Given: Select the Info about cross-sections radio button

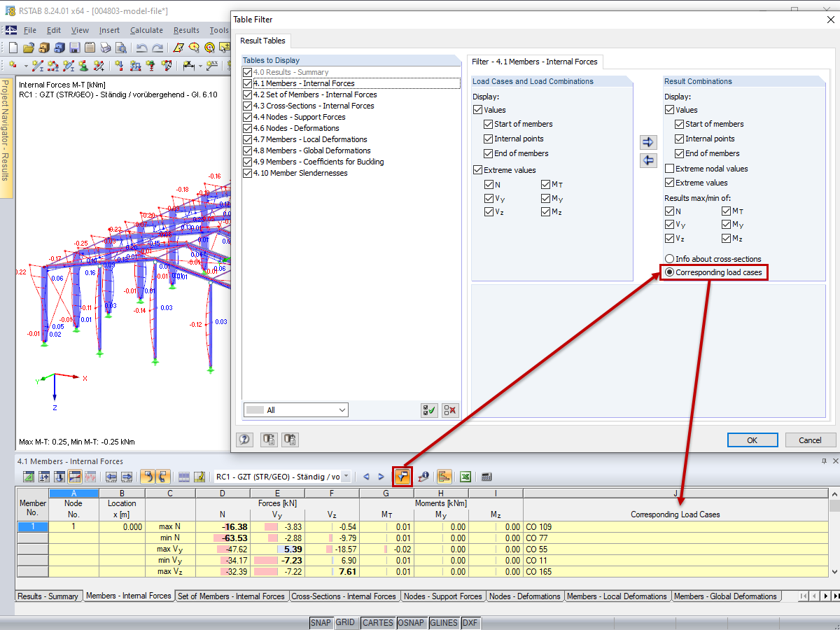Looking at the screenshot, I should click(669, 258).
